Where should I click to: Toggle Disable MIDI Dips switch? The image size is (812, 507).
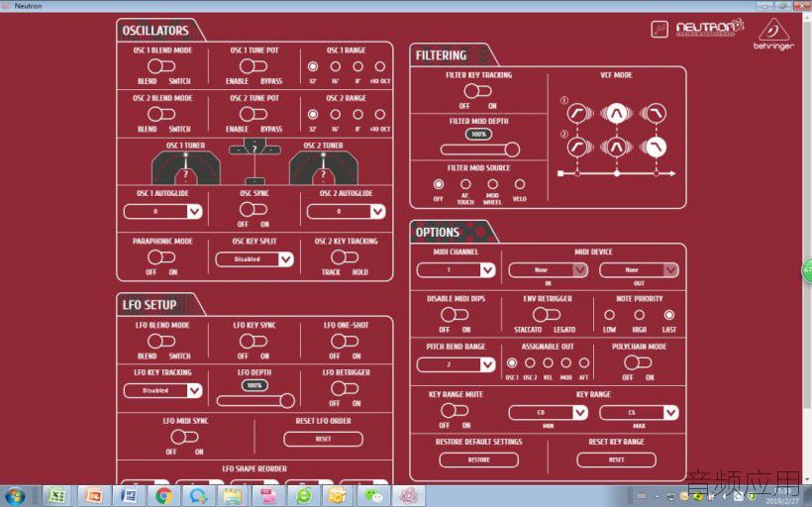(x=455, y=314)
